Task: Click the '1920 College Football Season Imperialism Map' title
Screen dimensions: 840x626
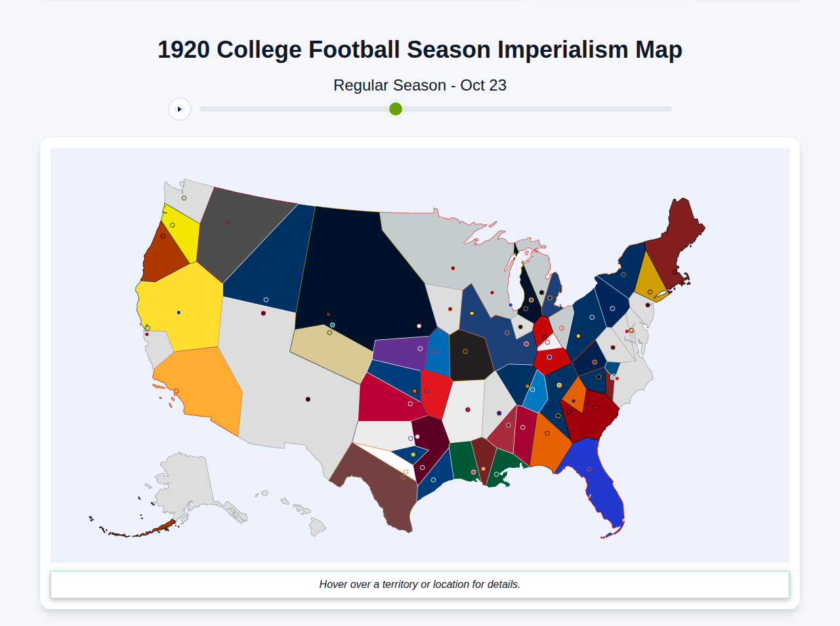Action: [x=419, y=49]
